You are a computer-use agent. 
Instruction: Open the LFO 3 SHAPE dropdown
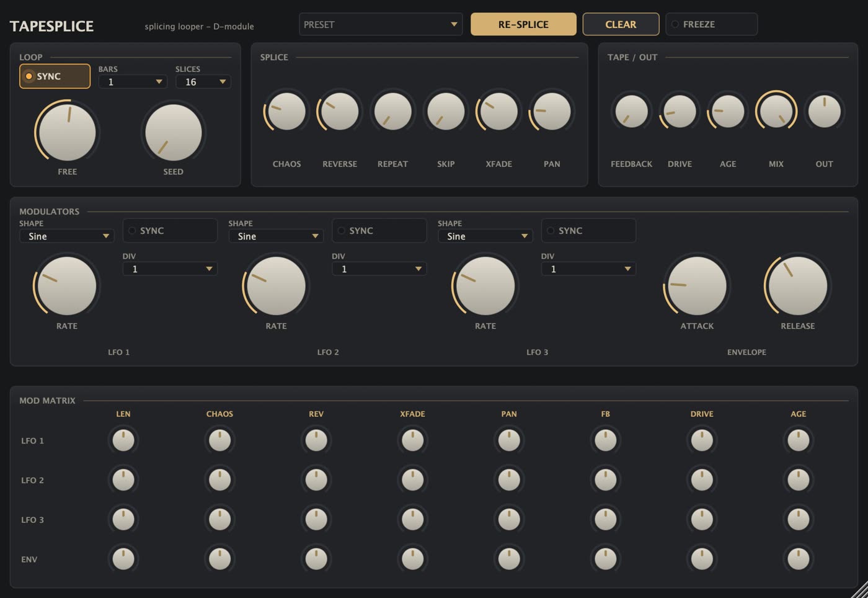click(x=485, y=236)
